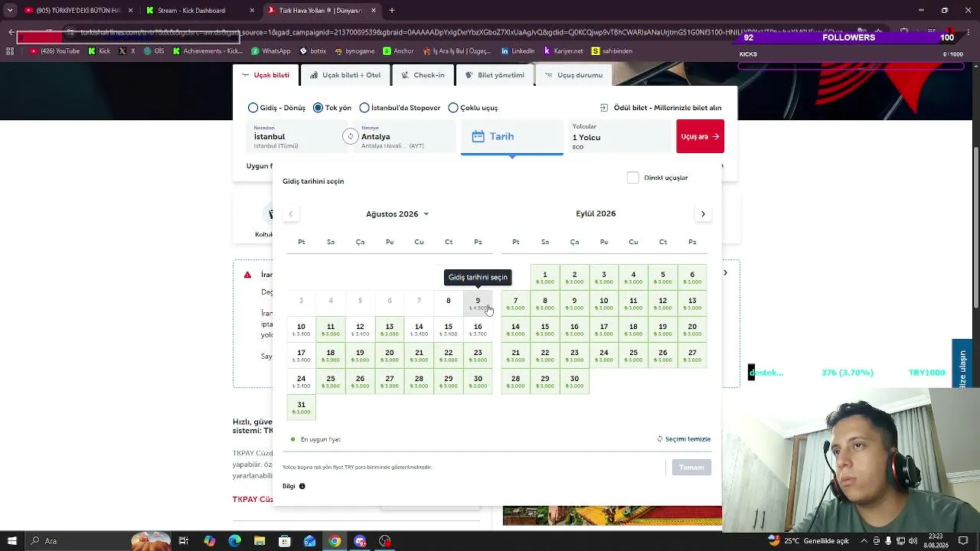Click the award ticket icon beside Ödül bilet

pyautogui.click(x=604, y=108)
